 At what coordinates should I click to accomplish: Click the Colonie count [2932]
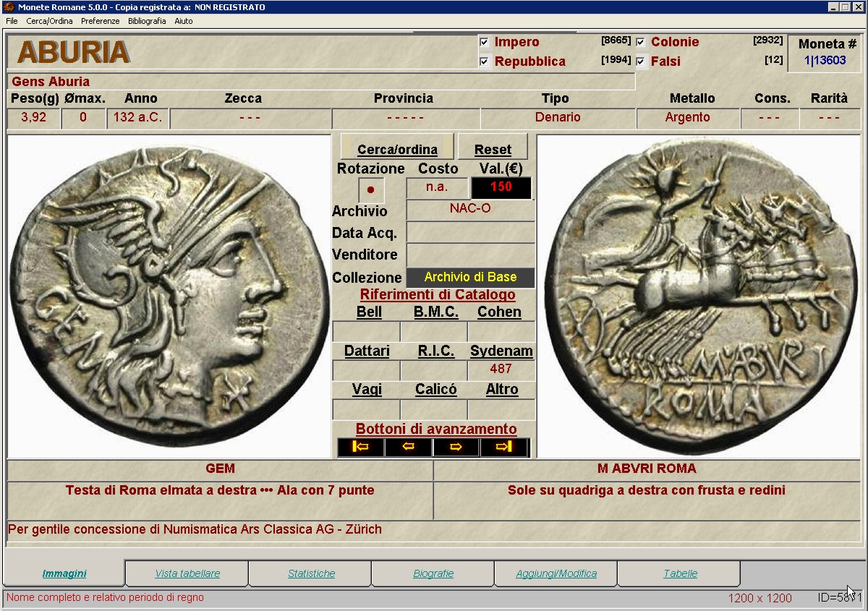tap(767, 40)
